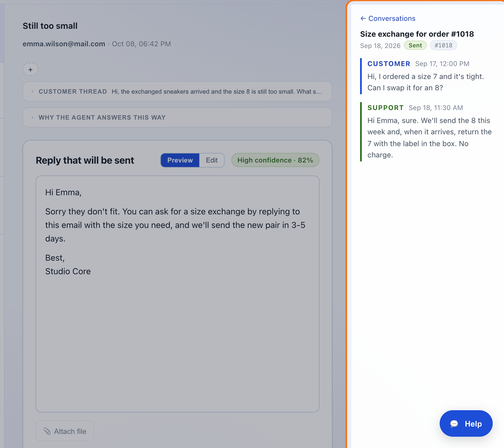
Task: Switch to Preview mode
Action: point(180,160)
